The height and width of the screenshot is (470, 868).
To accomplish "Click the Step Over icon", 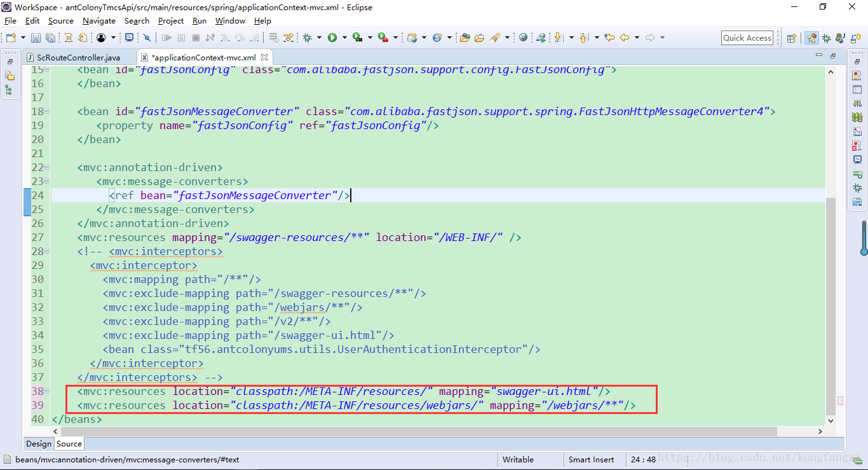I will click(240, 38).
